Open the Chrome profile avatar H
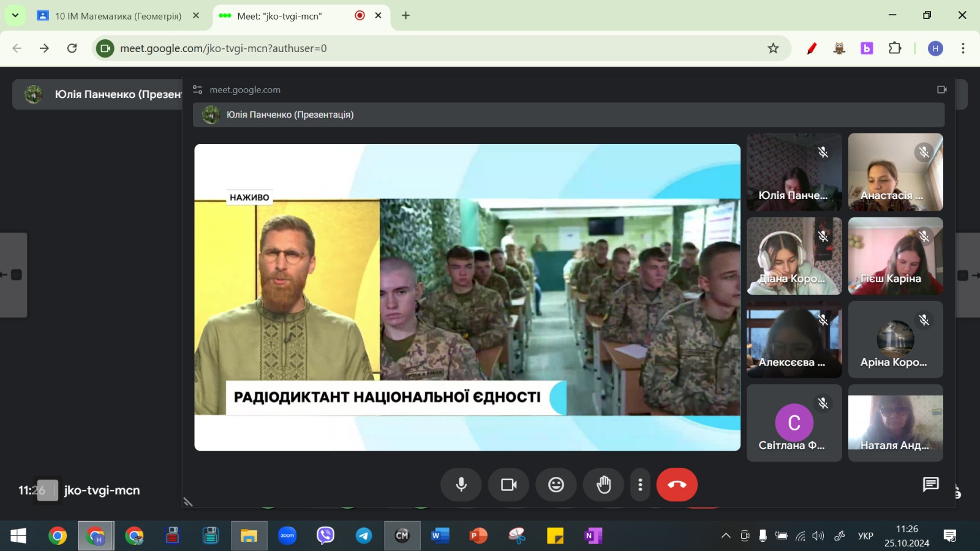Viewport: 980px width, 551px height. pyautogui.click(x=935, y=48)
